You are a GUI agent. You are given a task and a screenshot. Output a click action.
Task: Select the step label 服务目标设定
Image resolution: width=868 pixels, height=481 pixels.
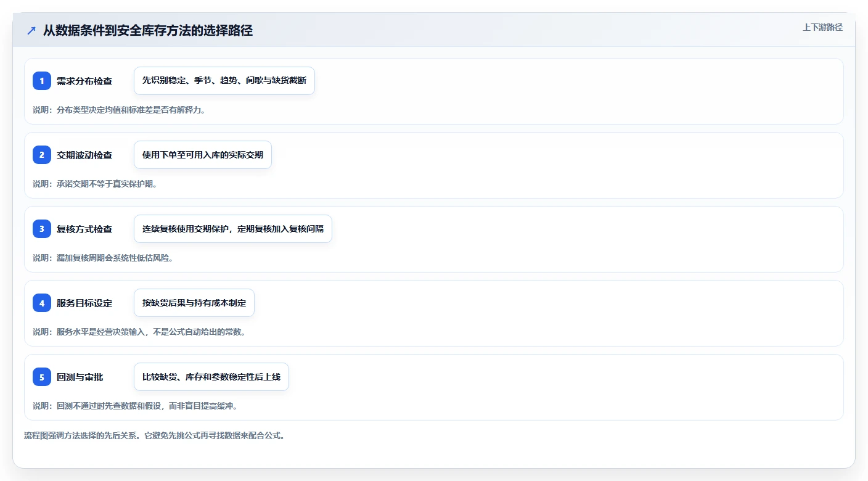click(84, 303)
